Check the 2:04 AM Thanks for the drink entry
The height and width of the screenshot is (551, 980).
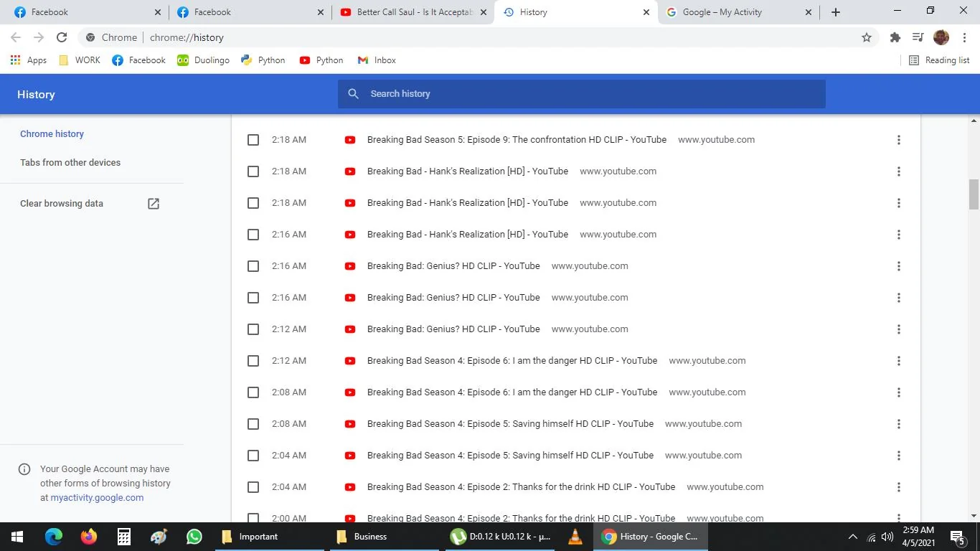coord(253,487)
